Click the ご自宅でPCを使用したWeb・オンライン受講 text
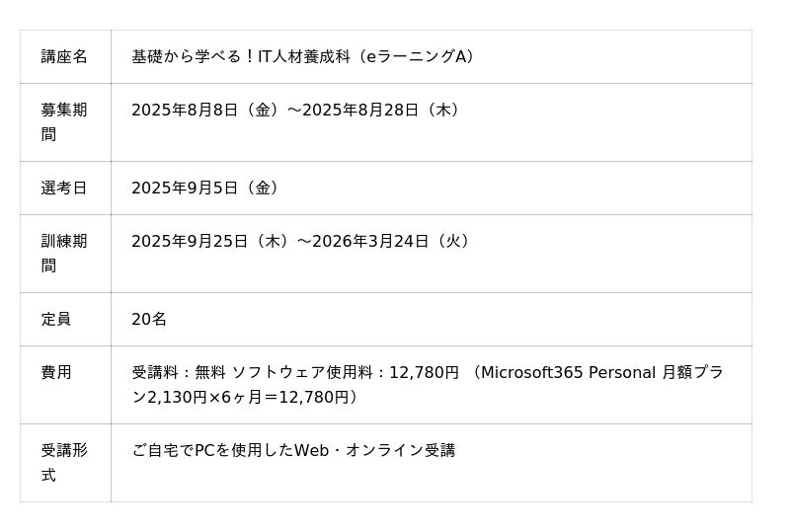Screen dimensions: 790x532 pyautogui.click(x=293, y=450)
